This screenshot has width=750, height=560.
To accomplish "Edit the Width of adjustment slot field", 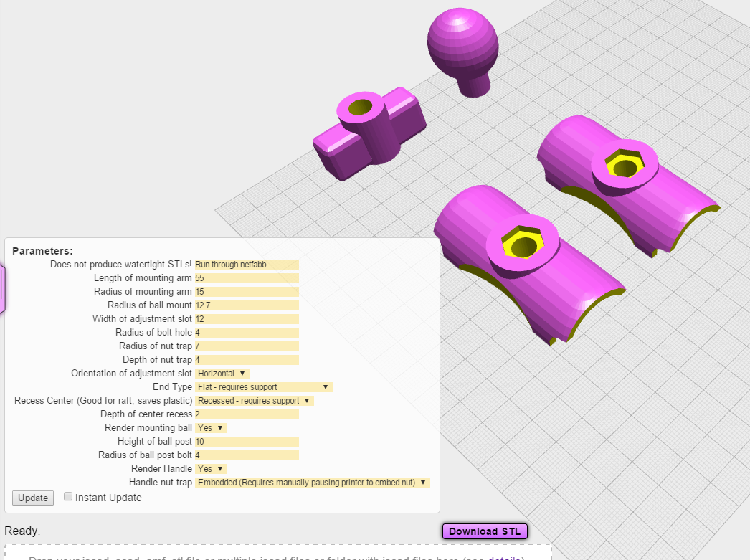I will click(x=247, y=319).
